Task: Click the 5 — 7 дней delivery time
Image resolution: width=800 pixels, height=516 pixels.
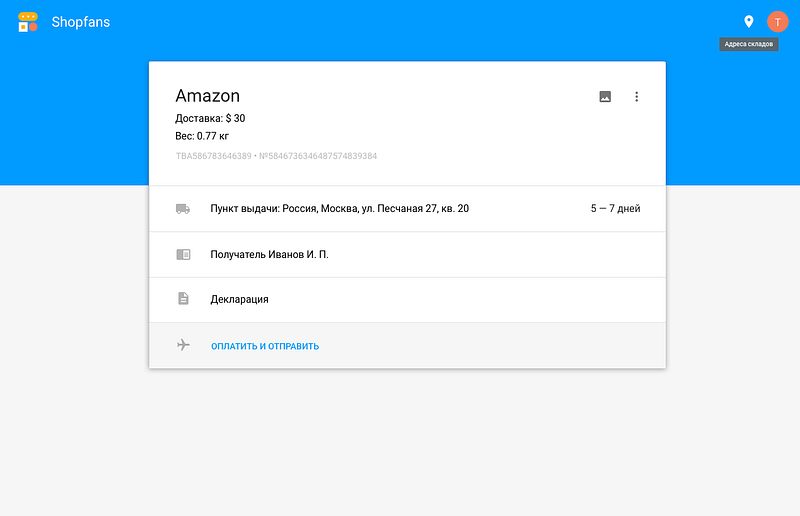Action: pyautogui.click(x=615, y=208)
